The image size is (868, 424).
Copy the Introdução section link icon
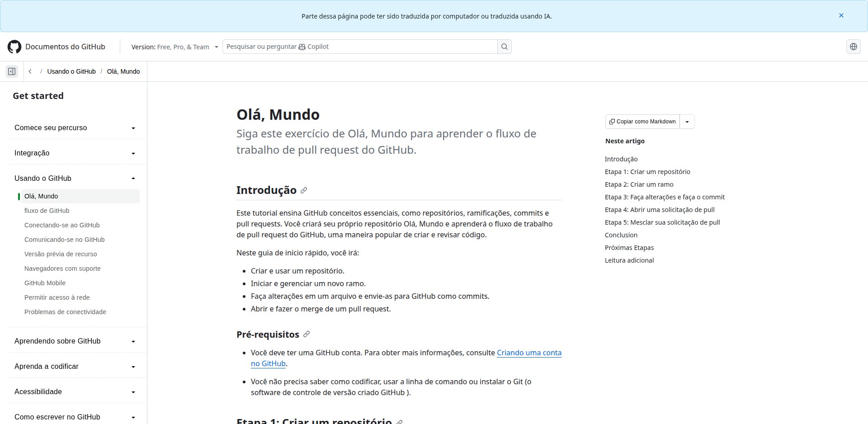[x=304, y=190]
